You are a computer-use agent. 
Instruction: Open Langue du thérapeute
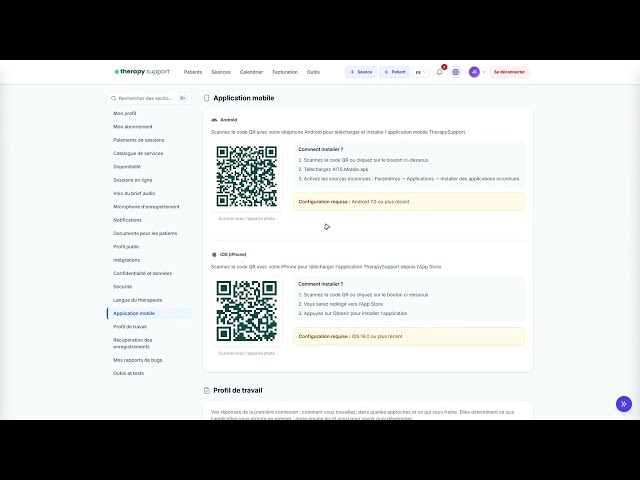pyautogui.click(x=138, y=300)
